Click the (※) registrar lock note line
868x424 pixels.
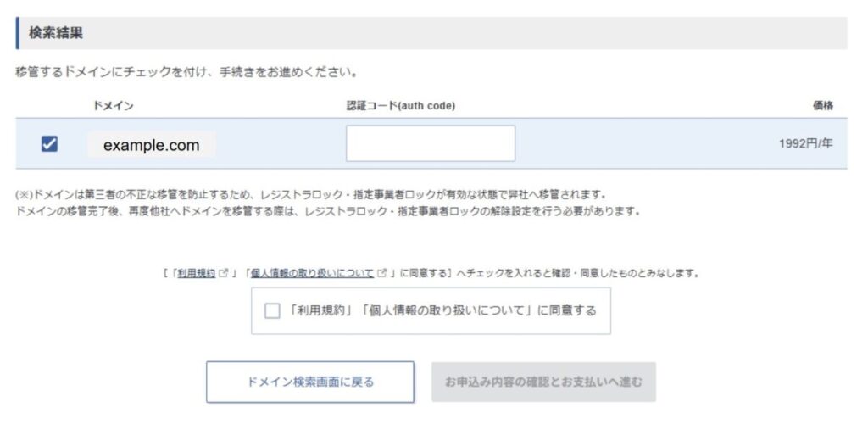click(310, 195)
